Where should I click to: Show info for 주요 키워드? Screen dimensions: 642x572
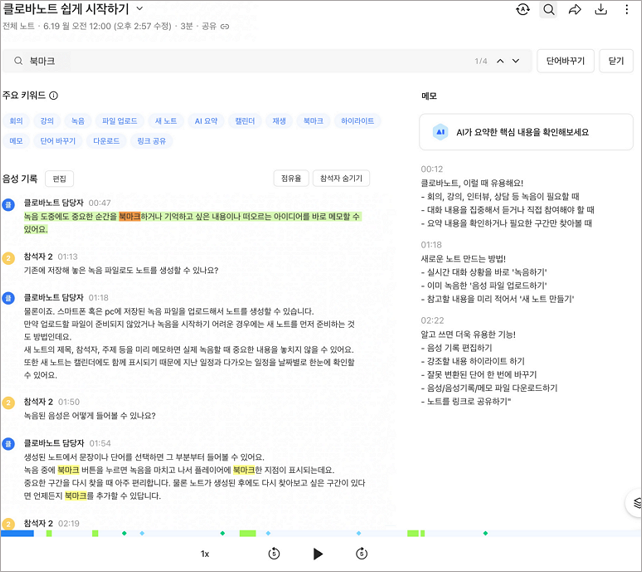point(54,95)
